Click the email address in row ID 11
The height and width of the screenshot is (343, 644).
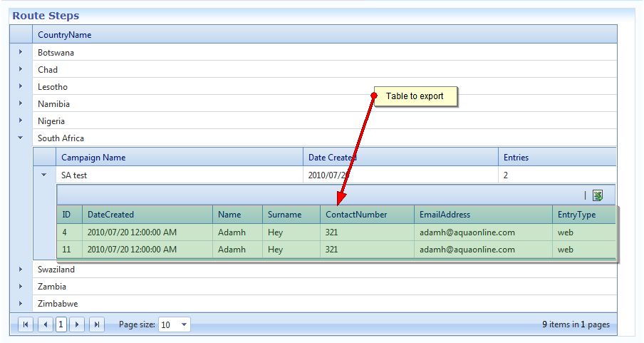click(467, 250)
